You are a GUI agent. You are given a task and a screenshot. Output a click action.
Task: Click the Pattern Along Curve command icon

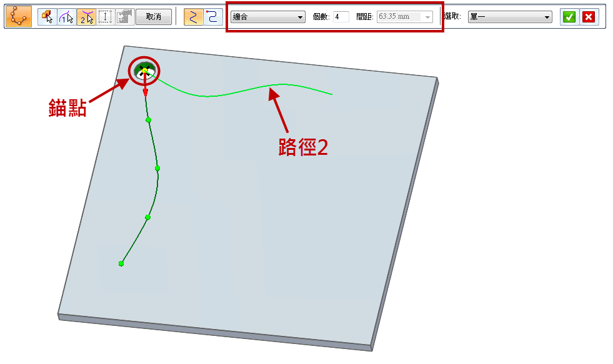[18, 16]
